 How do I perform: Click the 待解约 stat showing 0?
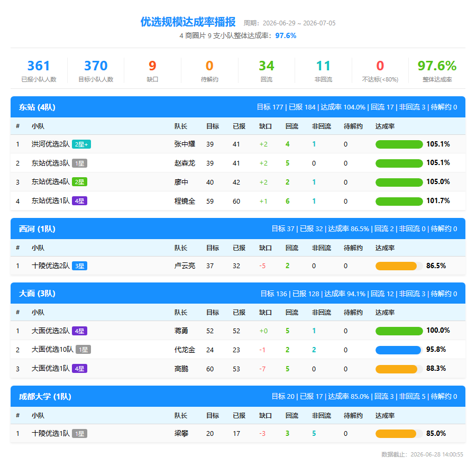(209, 71)
